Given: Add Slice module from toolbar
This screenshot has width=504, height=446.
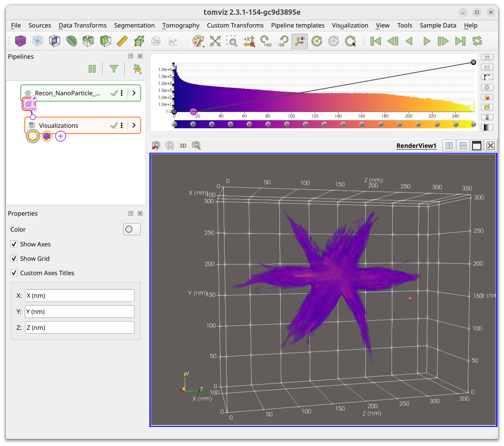Looking at the screenshot, I should coord(55,41).
